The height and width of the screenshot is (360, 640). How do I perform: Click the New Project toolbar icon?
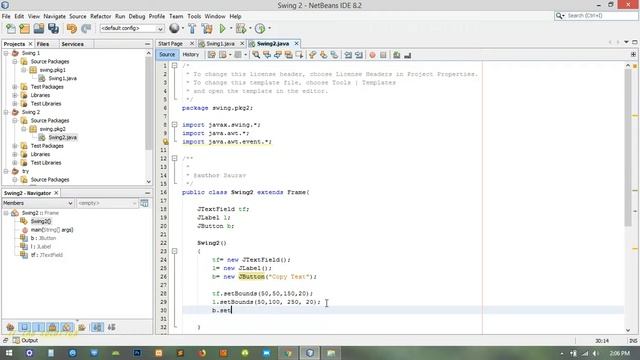coord(24,29)
